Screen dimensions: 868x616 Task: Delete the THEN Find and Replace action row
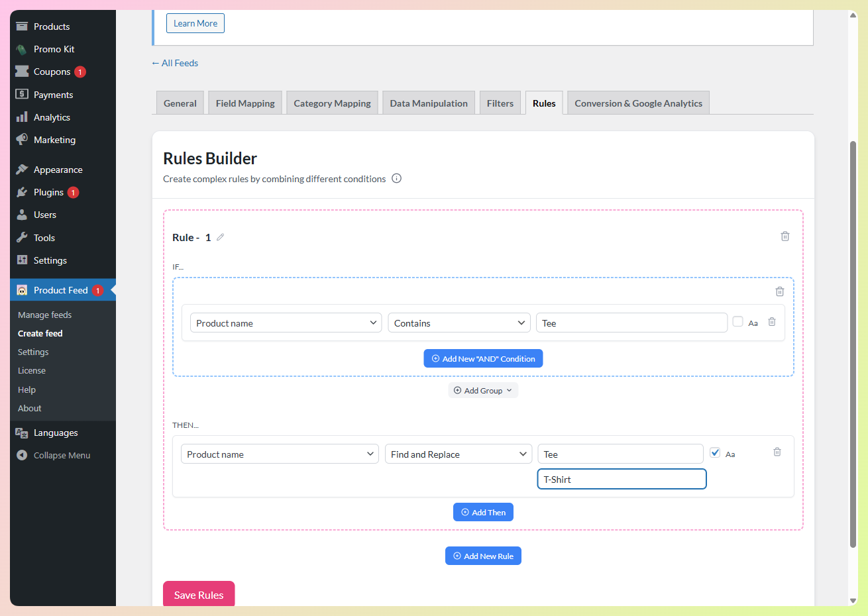tap(777, 452)
